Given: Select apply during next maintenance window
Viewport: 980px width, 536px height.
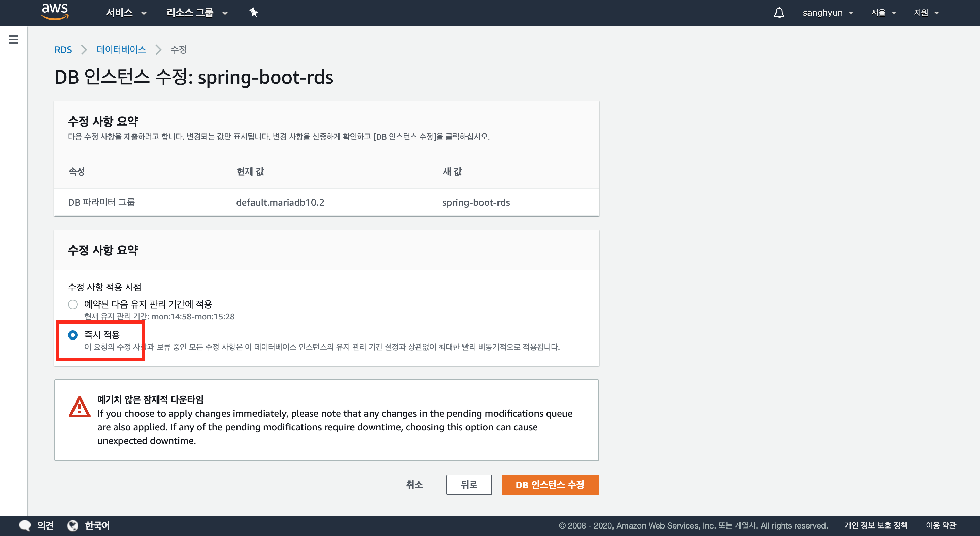Looking at the screenshot, I should pos(73,304).
